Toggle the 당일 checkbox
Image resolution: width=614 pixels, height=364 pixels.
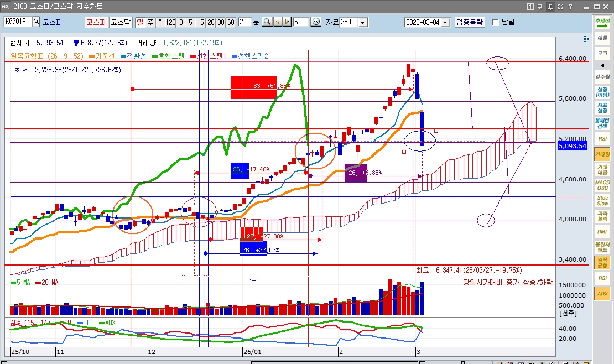(495, 22)
